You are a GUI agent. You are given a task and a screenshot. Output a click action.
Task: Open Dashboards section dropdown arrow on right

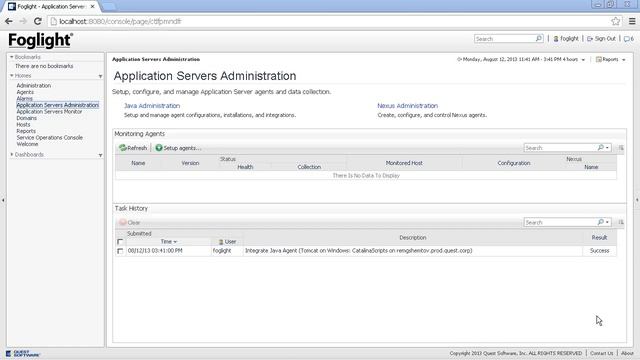[x=100, y=156]
